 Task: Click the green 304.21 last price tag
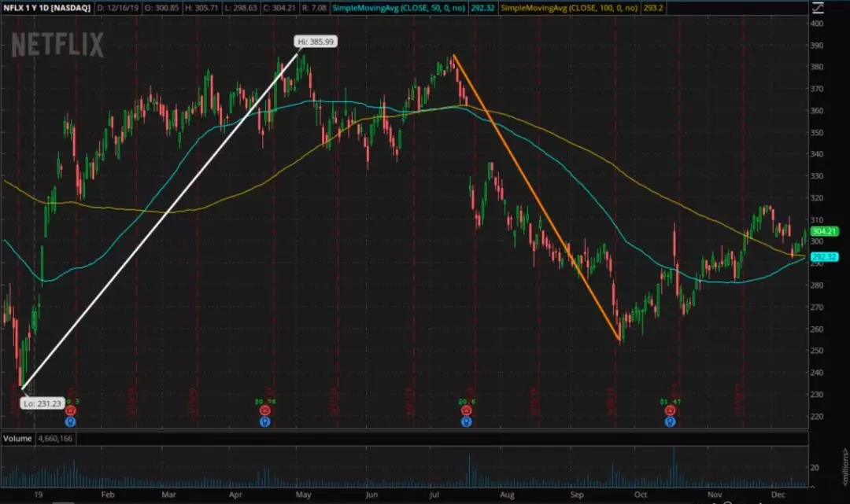coord(822,232)
